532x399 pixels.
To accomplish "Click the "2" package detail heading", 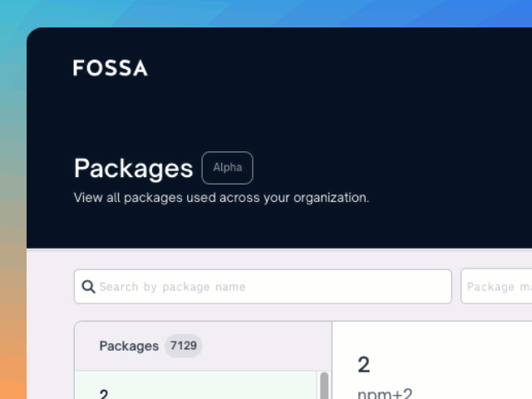I will (364, 364).
